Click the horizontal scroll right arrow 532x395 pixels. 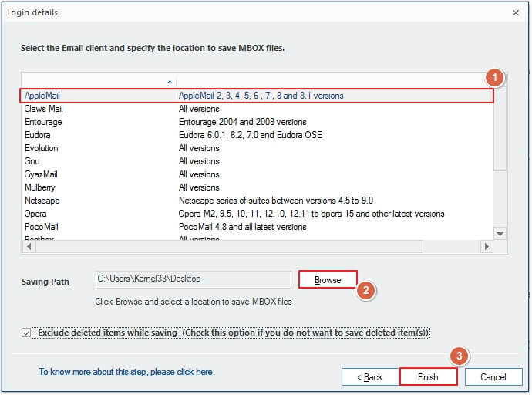[x=487, y=246]
